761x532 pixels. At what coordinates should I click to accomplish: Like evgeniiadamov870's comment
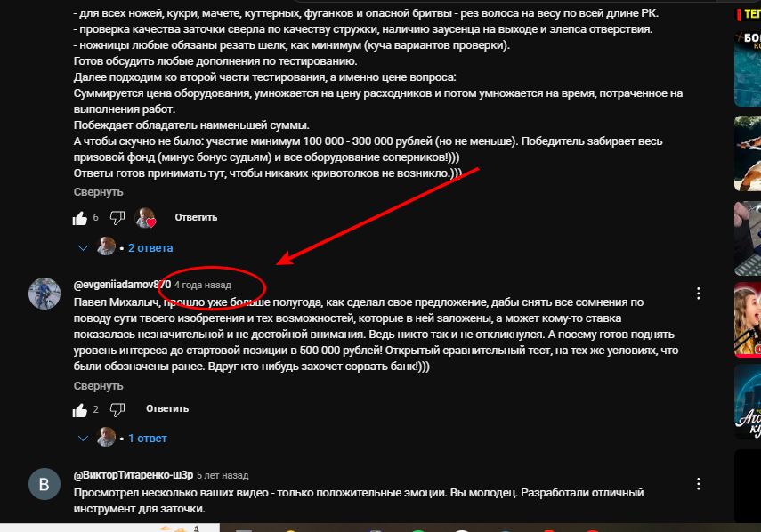[x=80, y=410]
